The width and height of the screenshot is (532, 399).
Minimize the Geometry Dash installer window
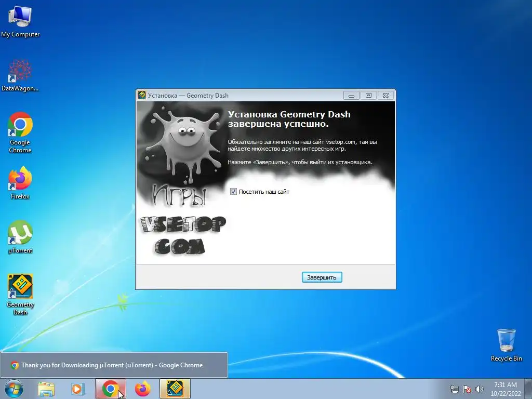(352, 96)
